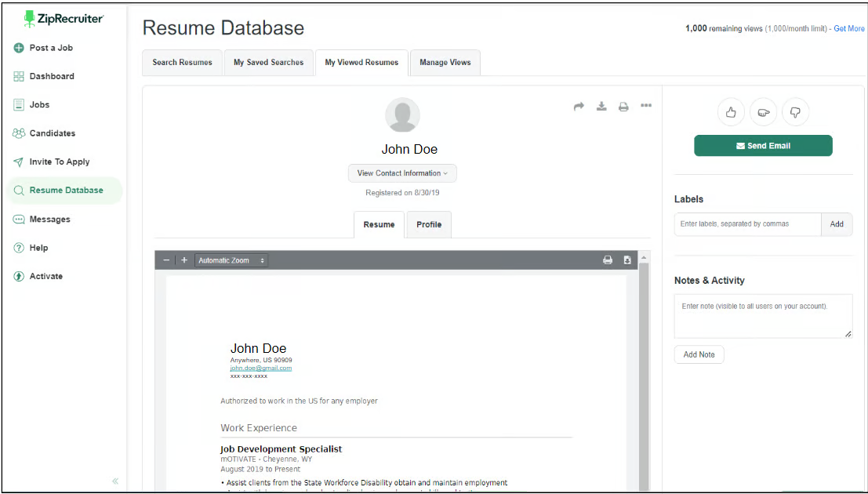Follow the Get More views link
This screenshot has height=494, width=868.
[849, 29]
